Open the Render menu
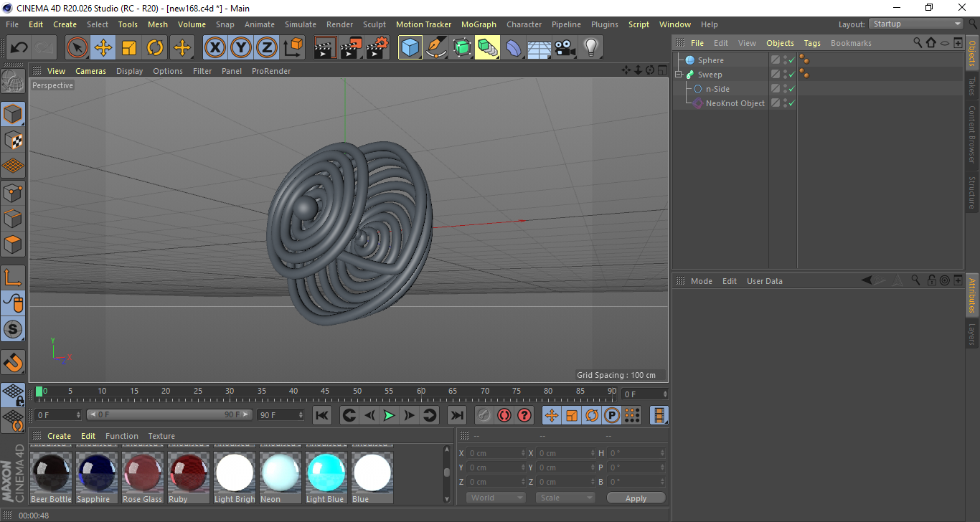980x522 pixels. (339, 24)
